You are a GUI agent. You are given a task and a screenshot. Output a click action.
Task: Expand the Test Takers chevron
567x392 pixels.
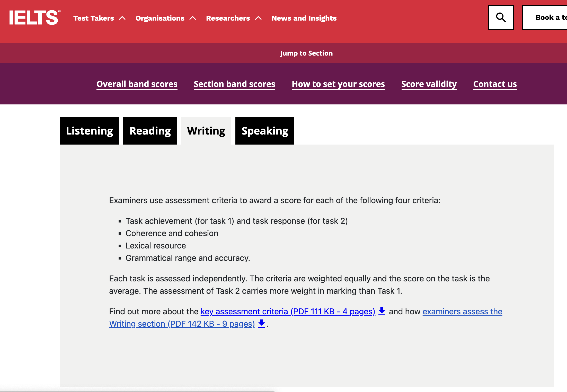click(x=122, y=18)
